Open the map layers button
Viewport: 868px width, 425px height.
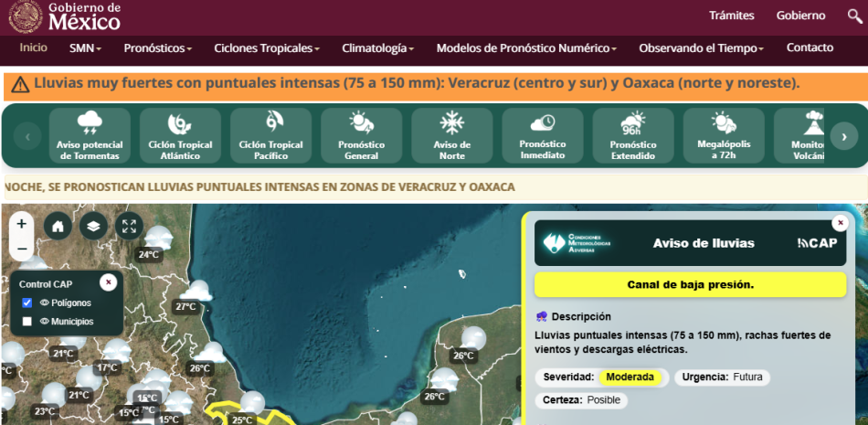tap(93, 226)
